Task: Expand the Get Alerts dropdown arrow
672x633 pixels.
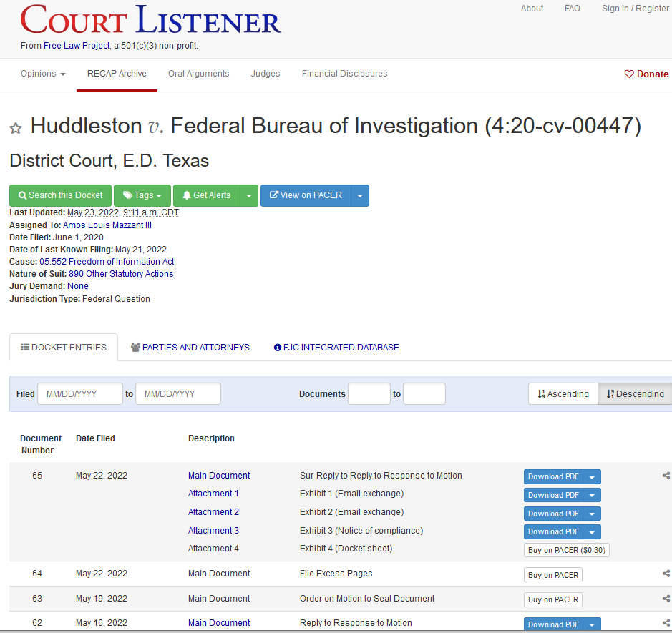Action: coord(249,196)
